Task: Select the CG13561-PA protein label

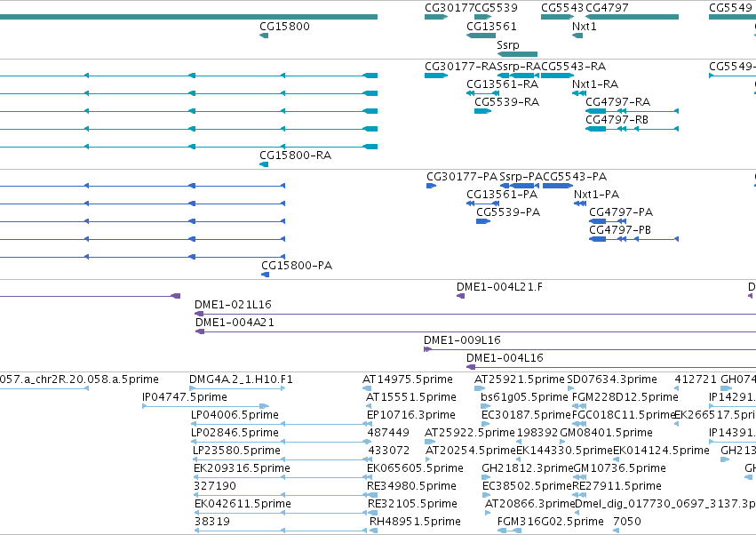Action: pyautogui.click(x=501, y=195)
